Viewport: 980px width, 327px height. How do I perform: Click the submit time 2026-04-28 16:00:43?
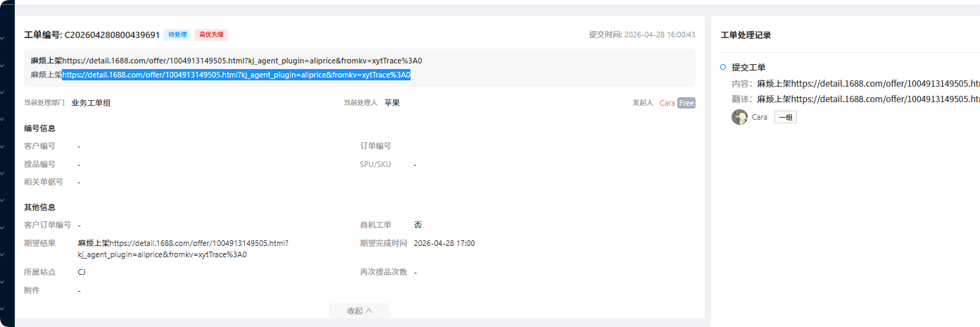pyautogui.click(x=660, y=35)
